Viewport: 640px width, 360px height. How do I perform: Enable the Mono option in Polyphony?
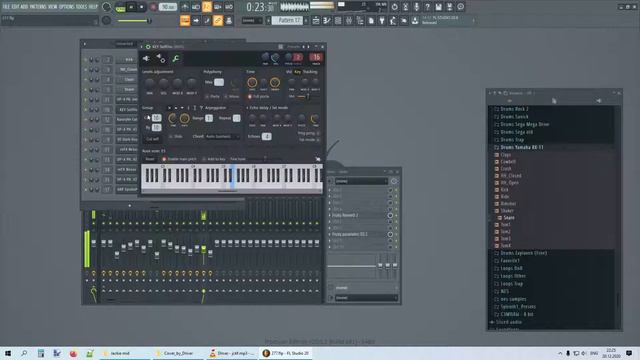(x=232, y=97)
